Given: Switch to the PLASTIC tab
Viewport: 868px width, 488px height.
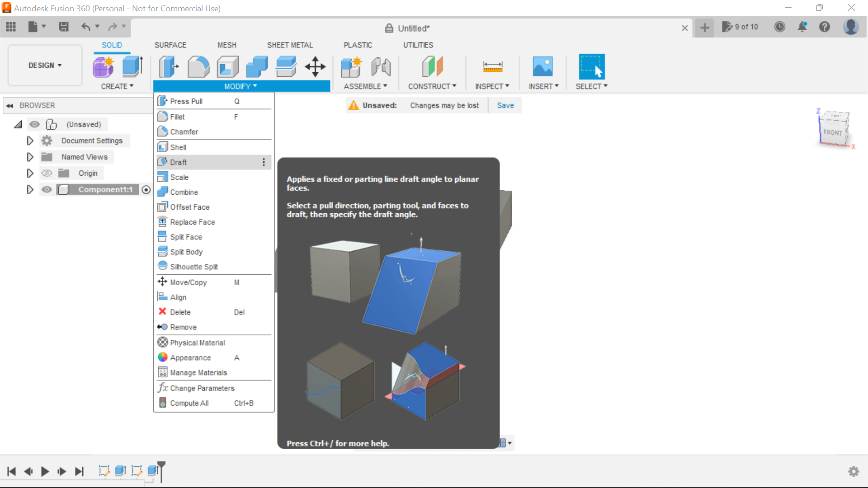Looking at the screenshot, I should 358,45.
